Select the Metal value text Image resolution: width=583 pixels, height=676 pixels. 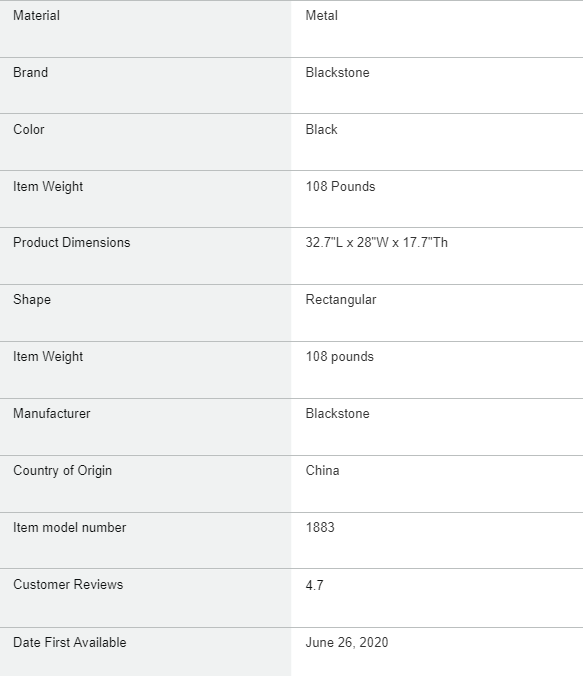(x=321, y=16)
